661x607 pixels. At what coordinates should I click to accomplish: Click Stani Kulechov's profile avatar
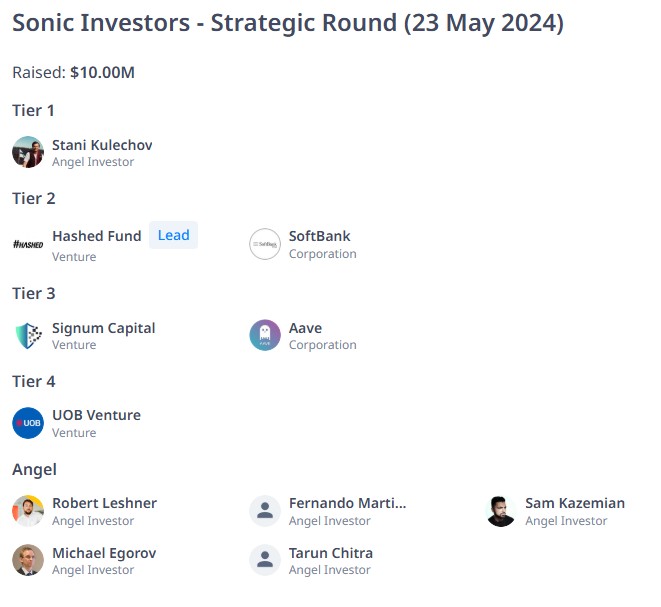click(x=28, y=152)
